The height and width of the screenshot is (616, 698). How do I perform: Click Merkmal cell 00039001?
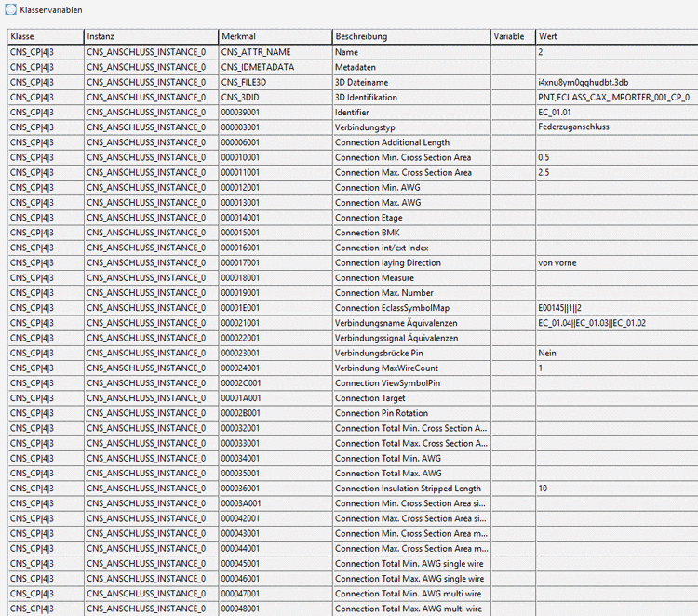[275, 113]
